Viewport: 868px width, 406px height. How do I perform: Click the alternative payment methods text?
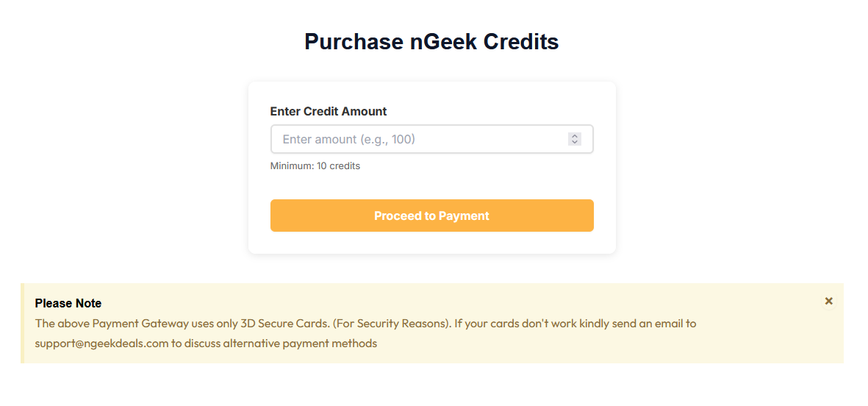[x=300, y=343]
